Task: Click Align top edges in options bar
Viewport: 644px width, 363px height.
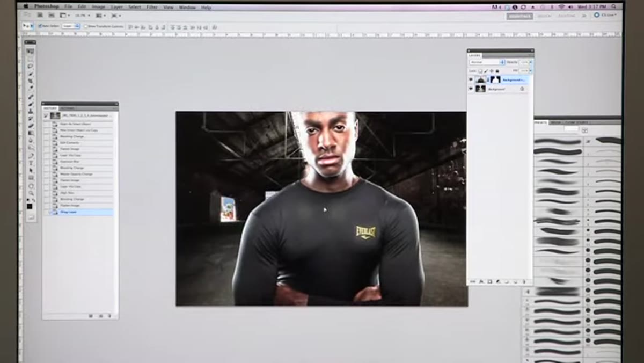Action: point(130,26)
